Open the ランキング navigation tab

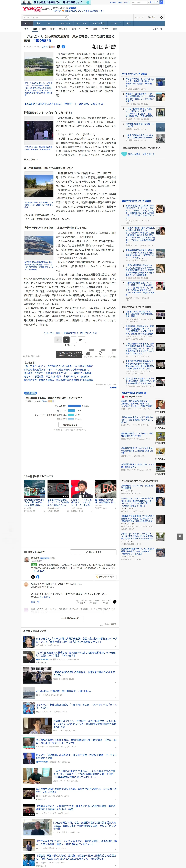click(115, 24)
